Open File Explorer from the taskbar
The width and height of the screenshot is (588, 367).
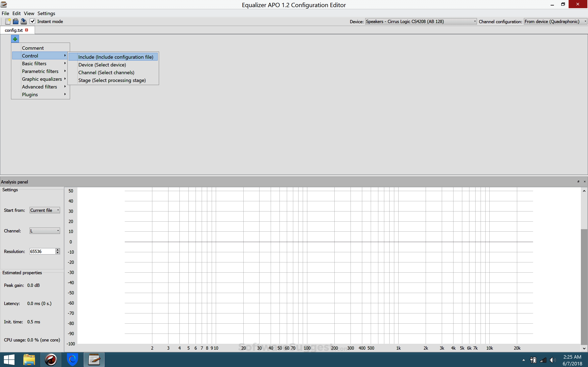tap(29, 359)
